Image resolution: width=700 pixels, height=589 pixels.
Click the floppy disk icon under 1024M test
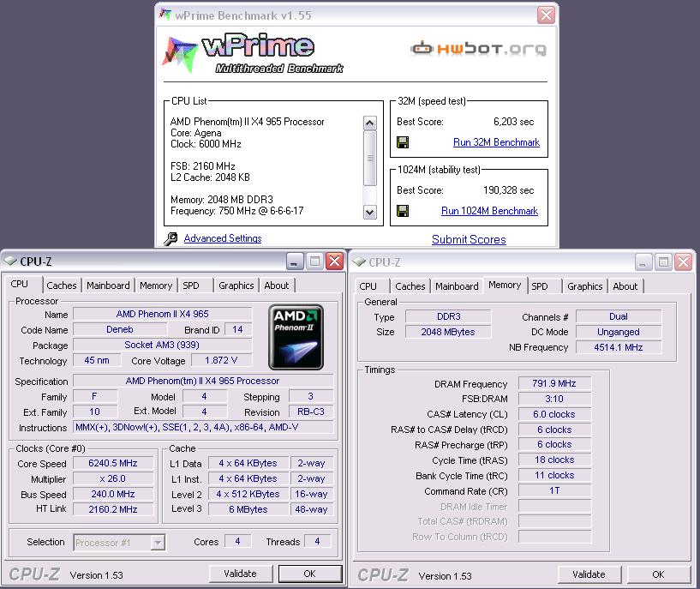(403, 211)
